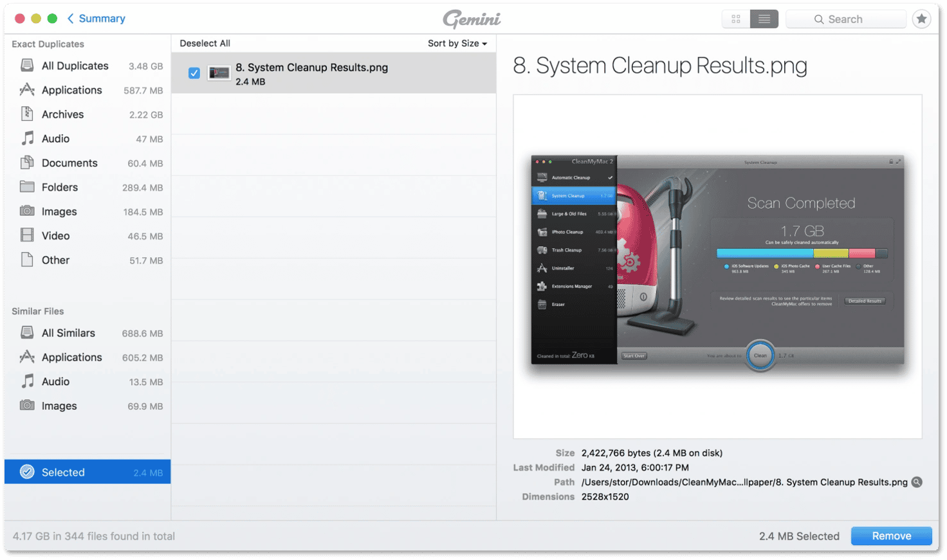The width and height of the screenshot is (947, 560).
Task: Click the All Duplicates stack icon
Action: tap(27, 66)
